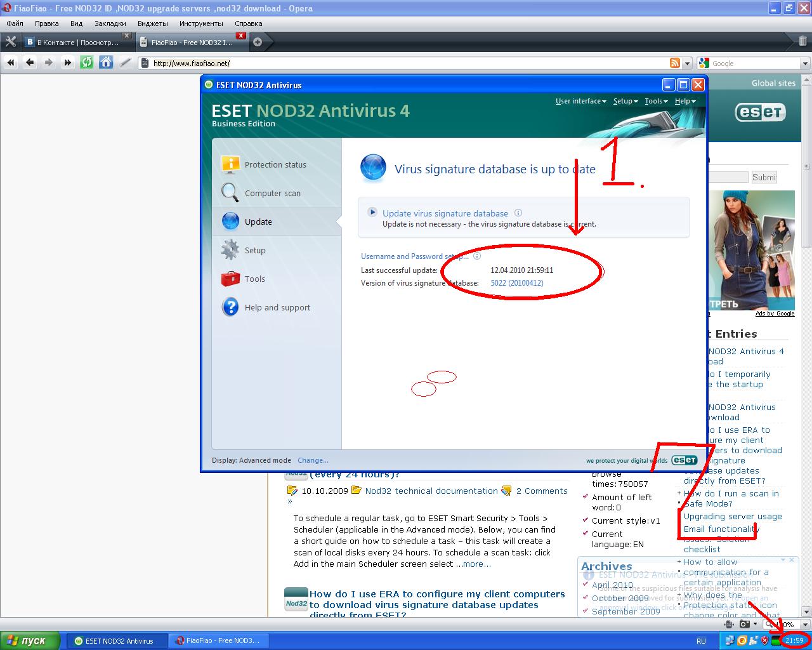Click the Opera address field
Image resolution: width=812 pixels, height=650 pixels.
409,63
